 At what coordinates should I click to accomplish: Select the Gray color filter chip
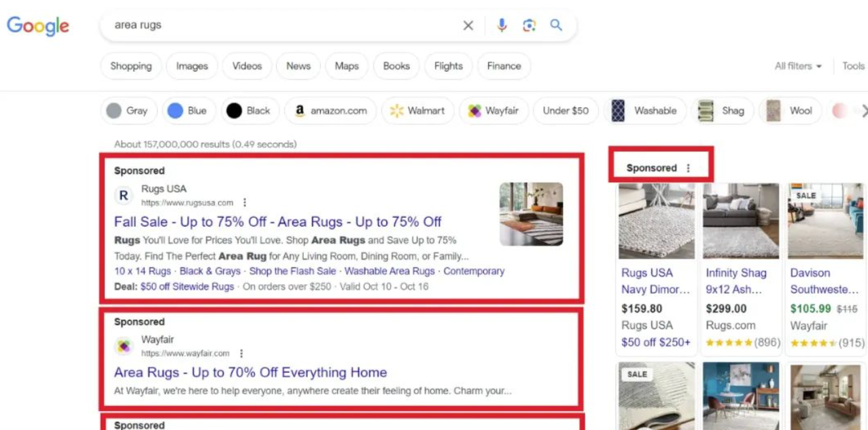pos(128,111)
